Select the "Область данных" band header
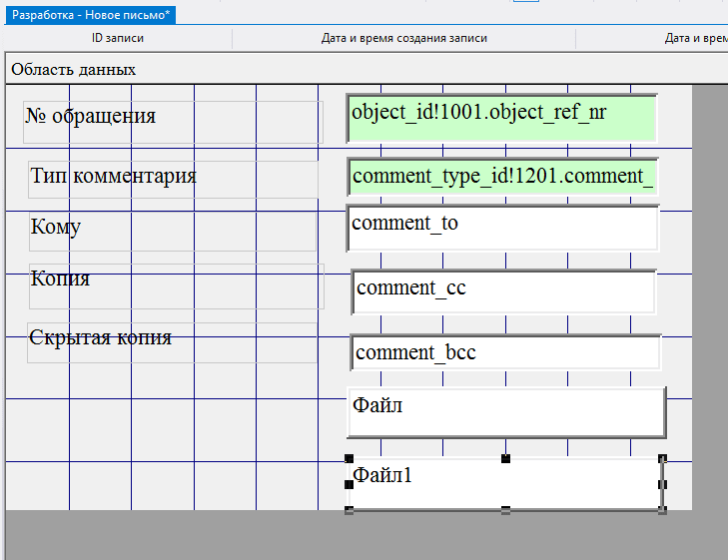The height and width of the screenshot is (560, 728). click(73, 70)
